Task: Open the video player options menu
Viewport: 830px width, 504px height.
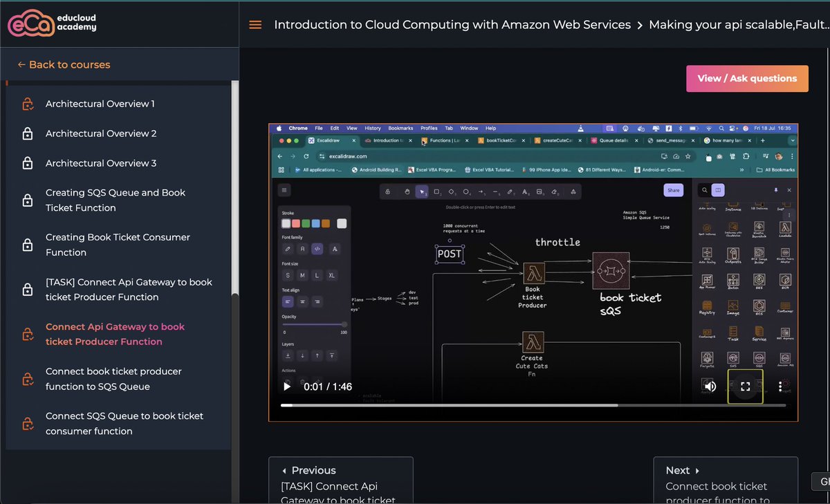Action: point(780,386)
